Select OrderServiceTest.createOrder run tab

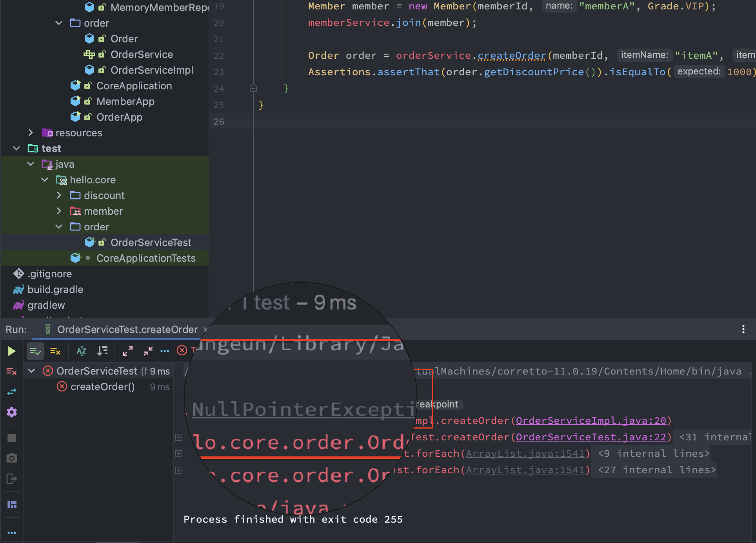click(127, 329)
